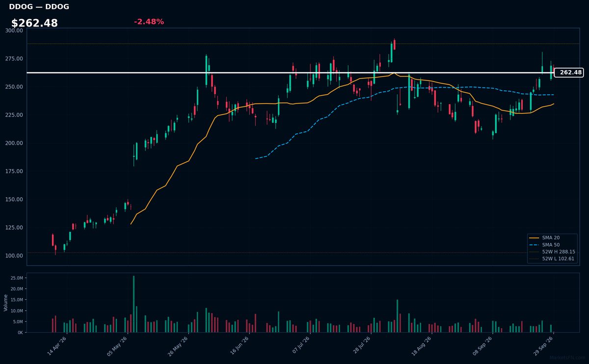Click the 200.00 price axis label
The width and height of the screenshot is (589, 364).
(14, 143)
